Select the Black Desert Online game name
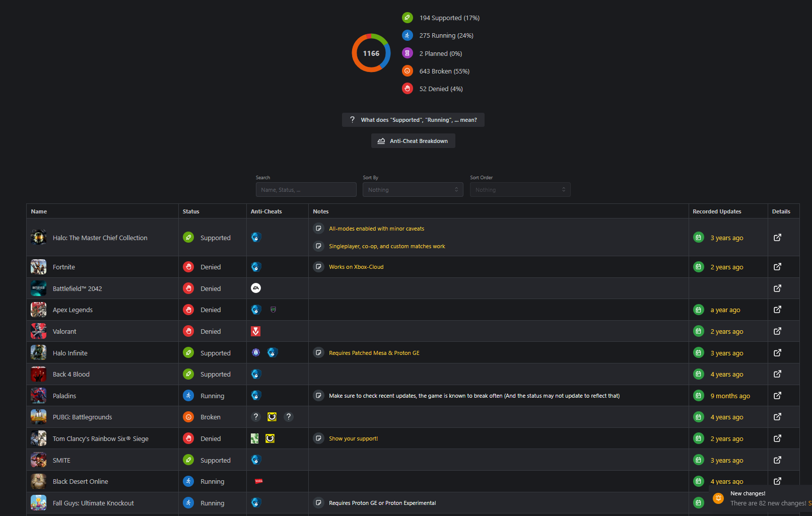The height and width of the screenshot is (516, 812). (x=81, y=482)
